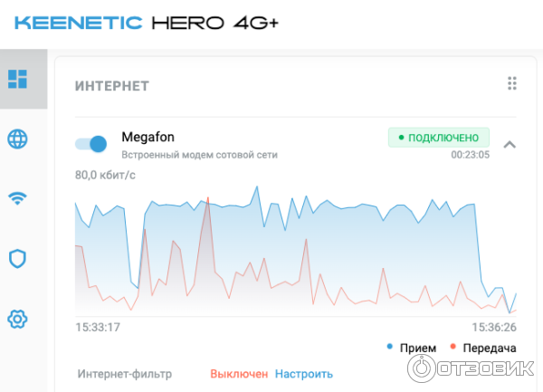Open the shield security sidebar icon
This screenshot has width=543, height=392.
tap(18, 259)
